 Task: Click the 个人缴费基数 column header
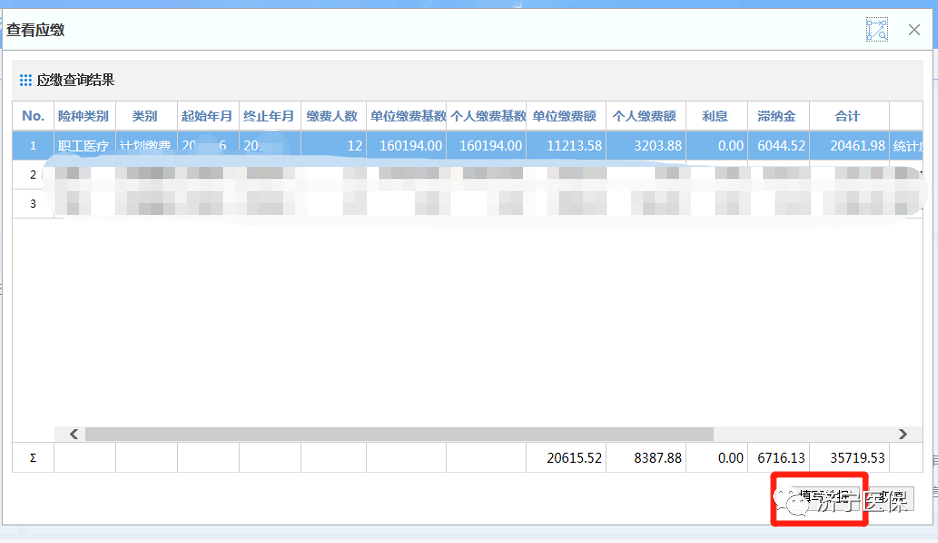(486, 116)
